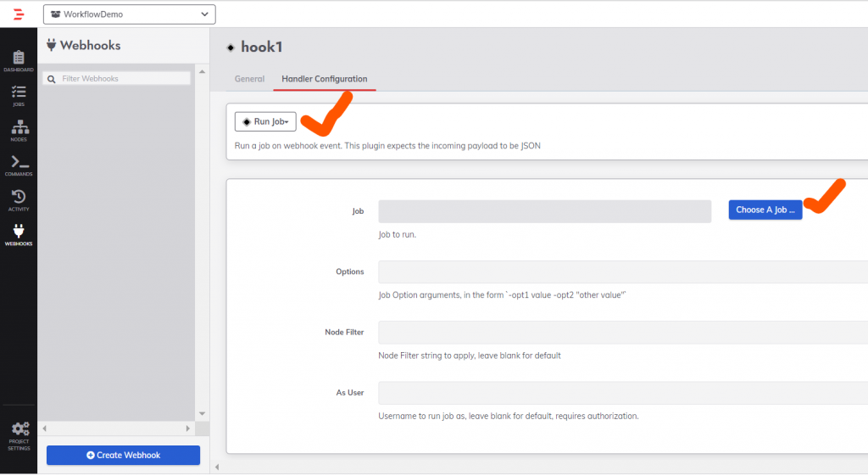868x476 pixels.
Task: Switch to the General tab
Action: [x=249, y=79]
